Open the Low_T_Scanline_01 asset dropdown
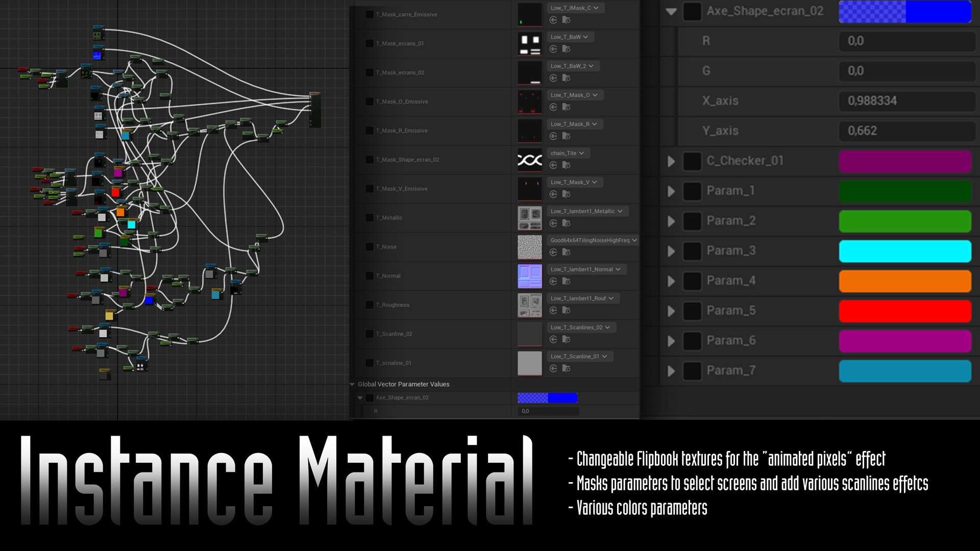This screenshot has width=980, height=551. point(579,357)
